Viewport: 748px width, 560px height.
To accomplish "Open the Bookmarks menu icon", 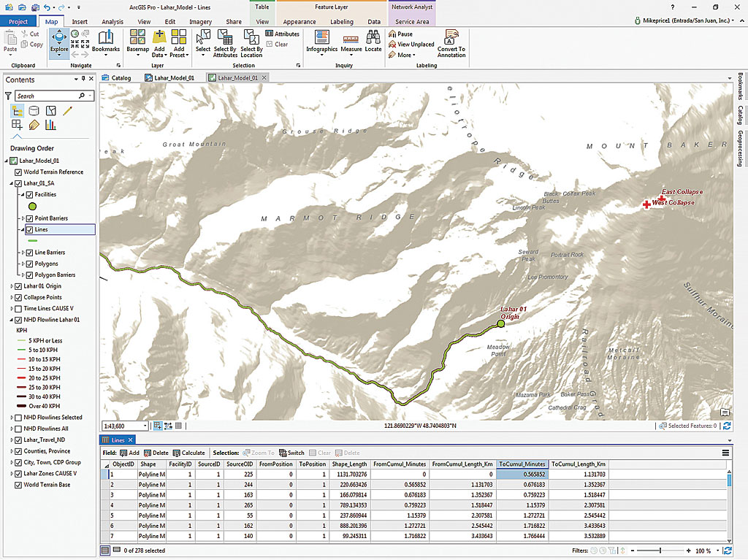I will pyautogui.click(x=106, y=38).
